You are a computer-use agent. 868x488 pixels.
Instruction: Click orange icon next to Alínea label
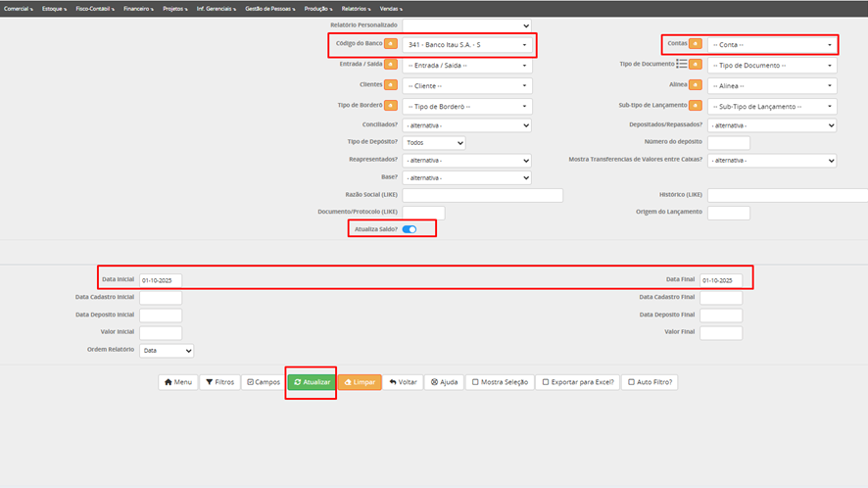coord(696,85)
